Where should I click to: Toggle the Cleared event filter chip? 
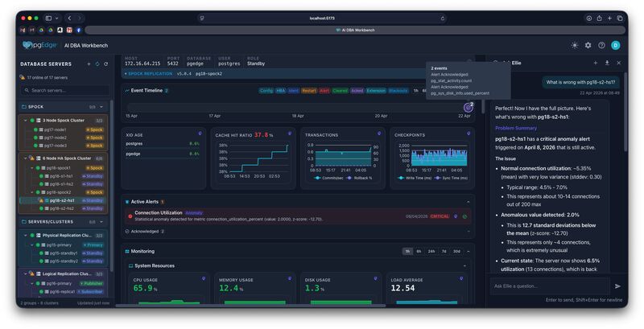(340, 91)
